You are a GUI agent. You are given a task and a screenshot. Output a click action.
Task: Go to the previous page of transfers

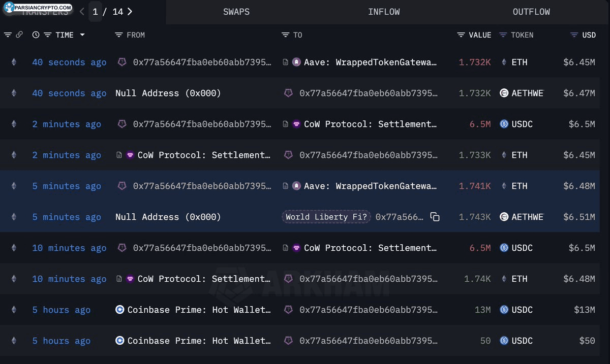coord(82,11)
